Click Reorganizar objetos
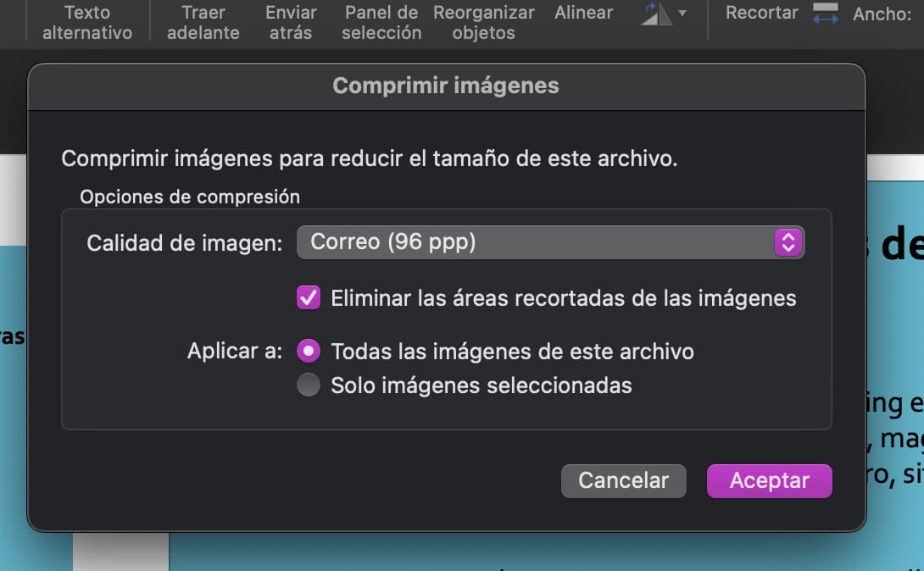 tap(483, 24)
